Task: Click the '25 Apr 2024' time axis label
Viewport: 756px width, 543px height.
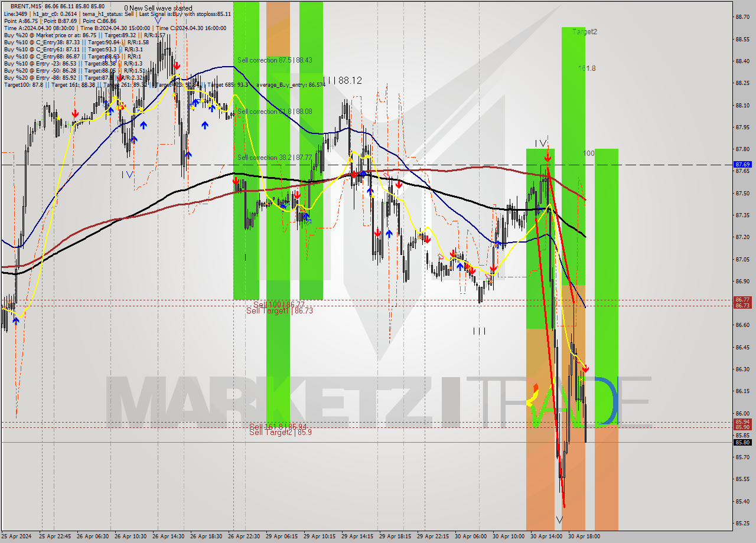Action: (x=16, y=537)
